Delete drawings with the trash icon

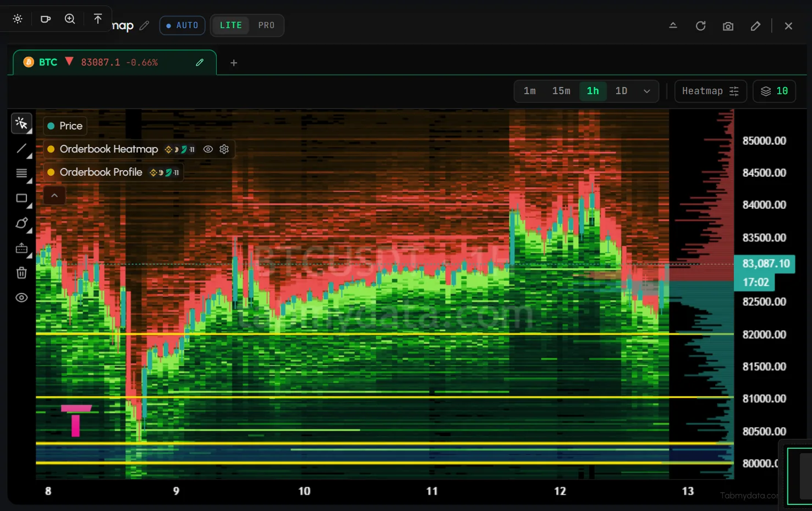21,273
